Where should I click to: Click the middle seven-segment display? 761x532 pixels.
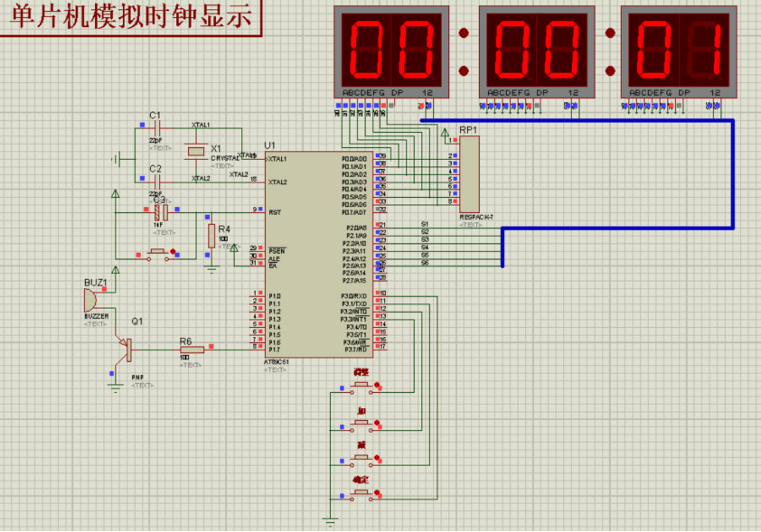point(537,50)
